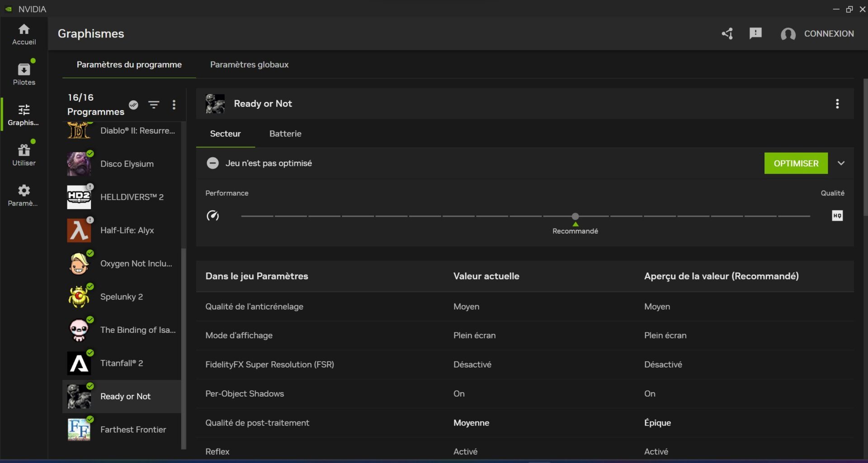Image resolution: width=868 pixels, height=463 pixels.
Task: Click Mode d'affichage setting row
Action: 525,336
